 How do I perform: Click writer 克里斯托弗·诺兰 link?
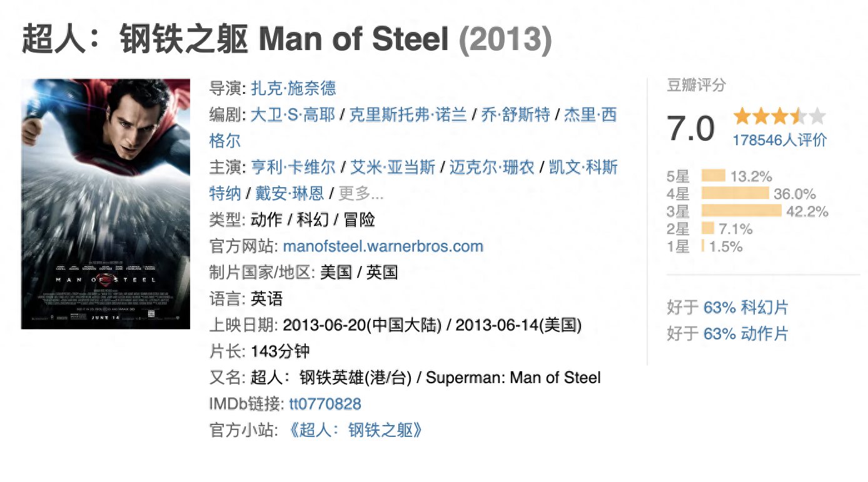[408, 115]
